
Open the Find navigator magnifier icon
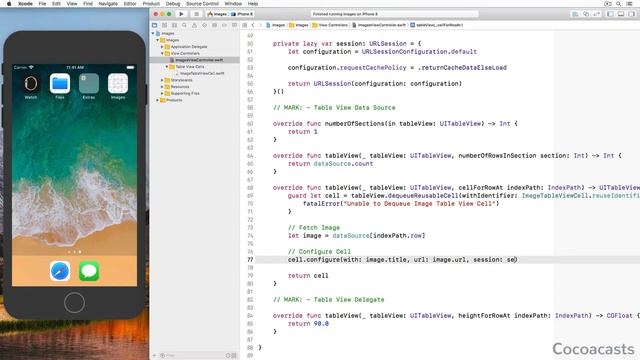[184, 25]
